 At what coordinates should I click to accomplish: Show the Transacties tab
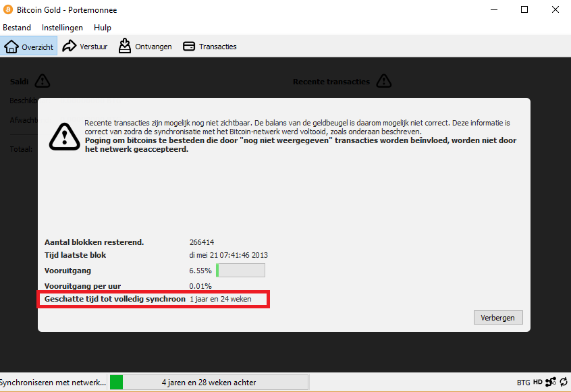[x=210, y=47]
